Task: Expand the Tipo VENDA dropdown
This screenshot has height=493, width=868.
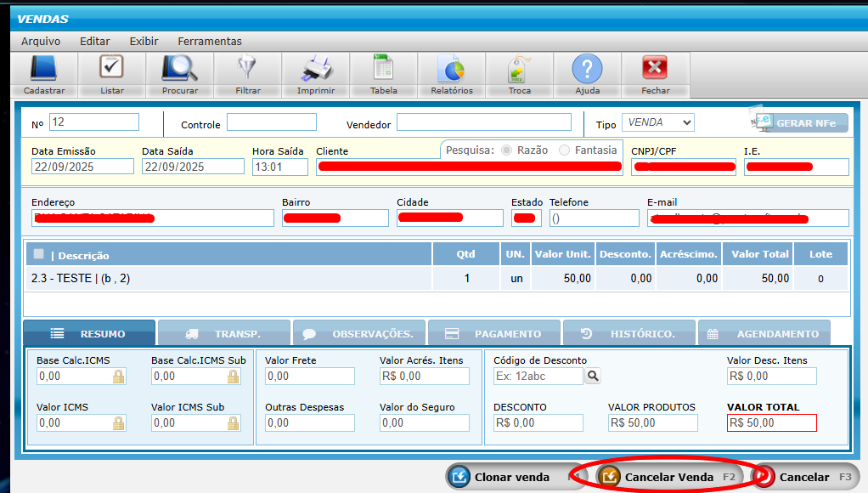Action: tap(657, 122)
